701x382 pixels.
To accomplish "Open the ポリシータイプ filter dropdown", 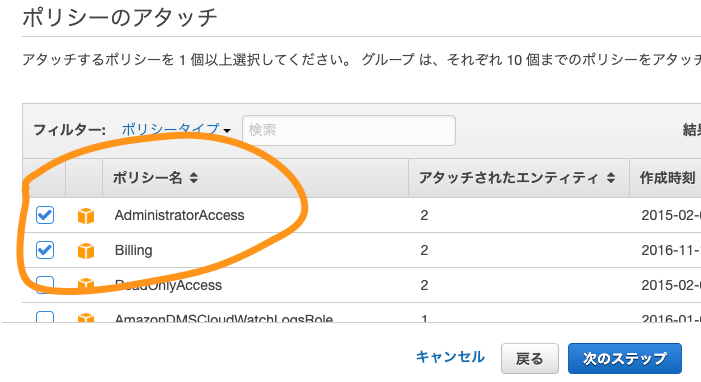I will click(176, 130).
